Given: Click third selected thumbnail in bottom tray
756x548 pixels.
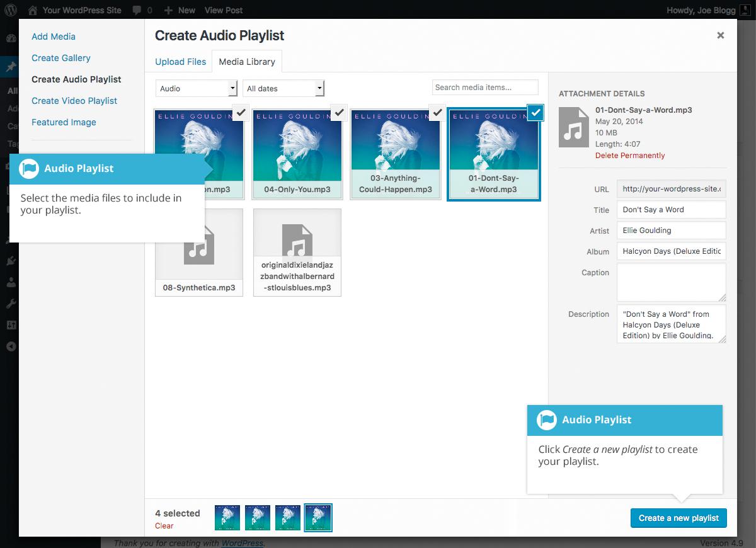Looking at the screenshot, I should click(288, 517).
